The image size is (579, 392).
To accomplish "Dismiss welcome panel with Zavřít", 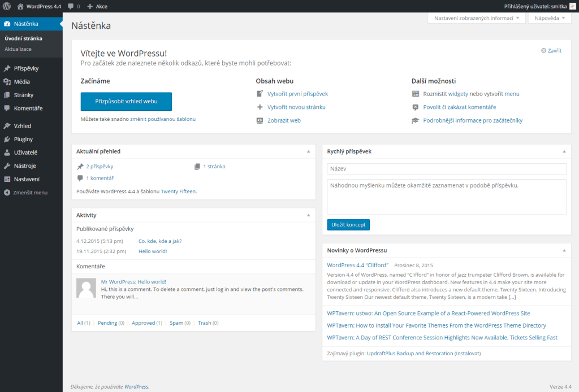I will (551, 51).
